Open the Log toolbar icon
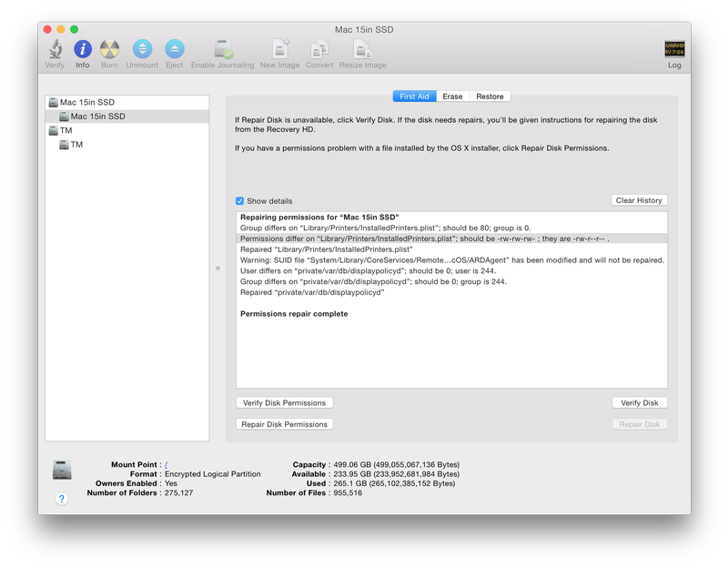Viewport: 728px width, 568px height. click(674, 49)
